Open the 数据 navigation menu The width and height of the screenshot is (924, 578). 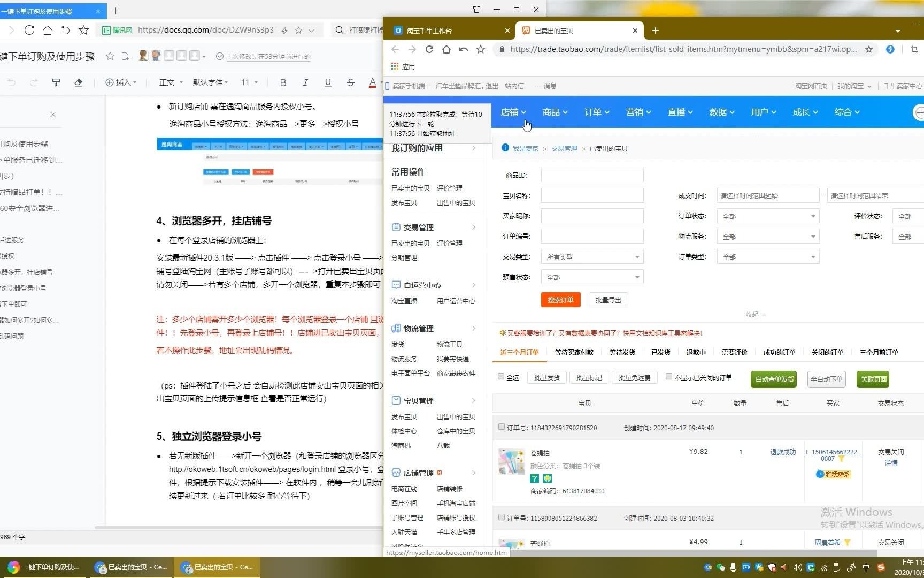[x=722, y=112]
